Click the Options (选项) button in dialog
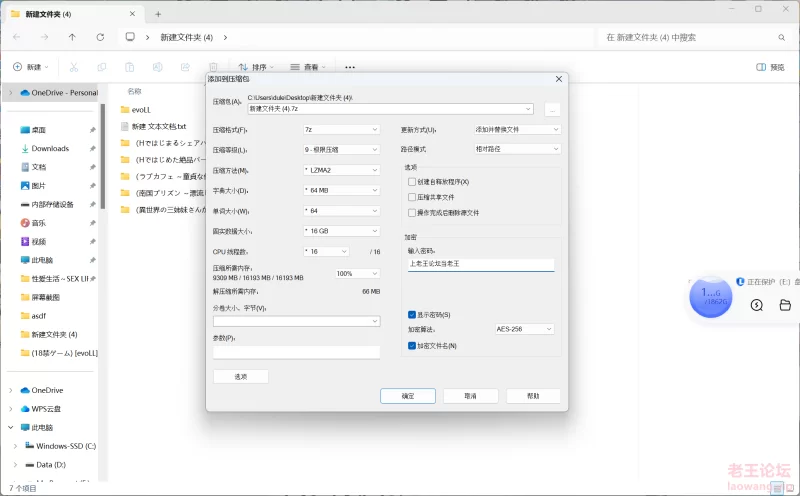Viewport: 800px width, 496px height. point(241,376)
